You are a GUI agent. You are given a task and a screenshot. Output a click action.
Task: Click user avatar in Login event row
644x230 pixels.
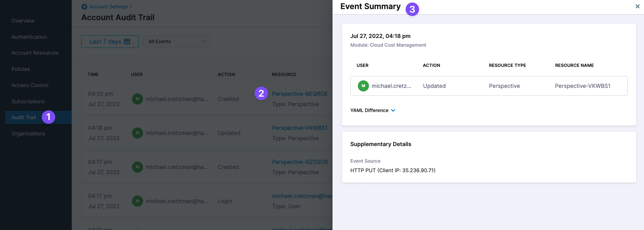point(138,201)
